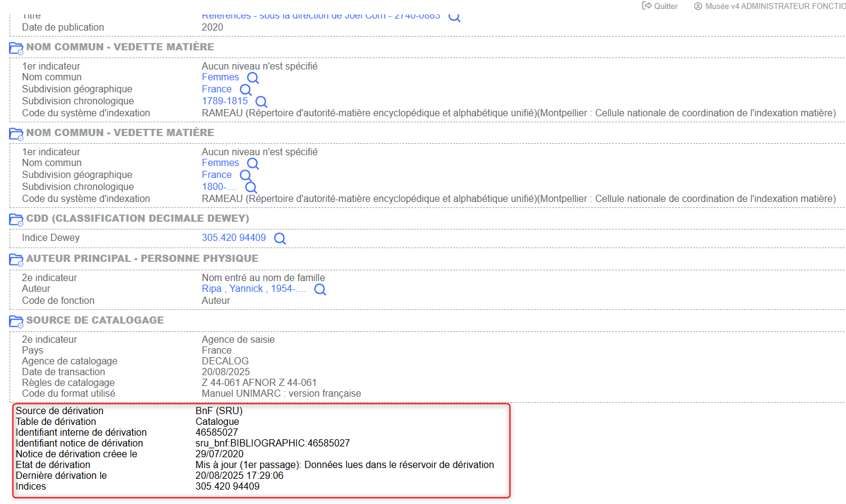Open the Ripa, Yannick, 1954-.... author link

click(x=254, y=289)
